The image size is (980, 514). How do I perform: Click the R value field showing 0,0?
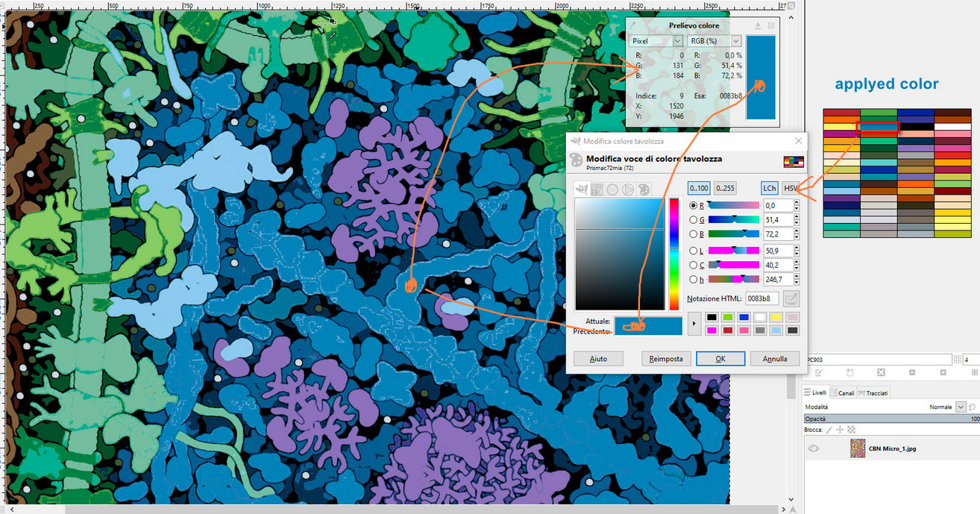pos(778,205)
